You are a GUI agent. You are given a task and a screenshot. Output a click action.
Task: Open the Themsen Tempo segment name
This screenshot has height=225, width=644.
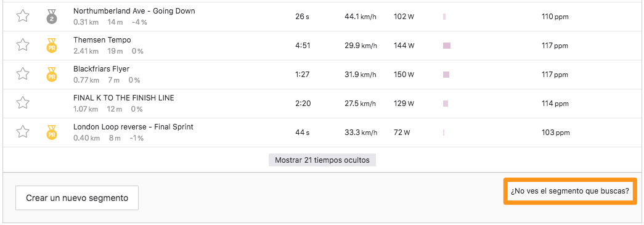[x=102, y=40]
